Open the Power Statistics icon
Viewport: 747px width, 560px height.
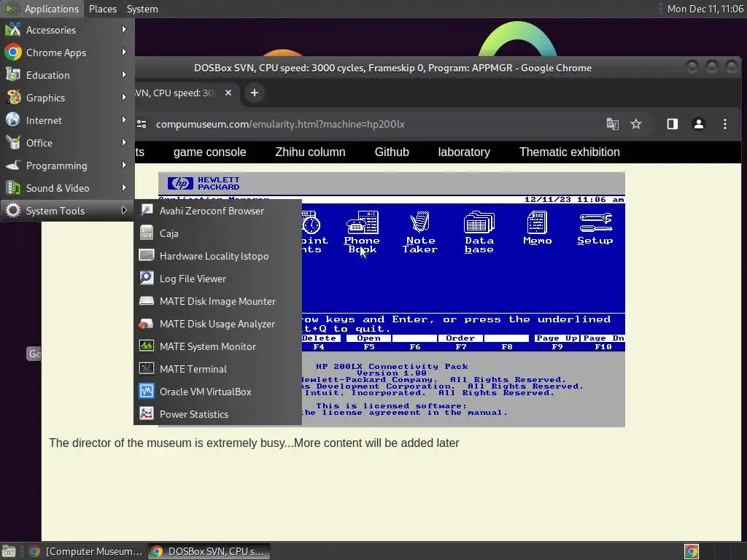[146, 414]
